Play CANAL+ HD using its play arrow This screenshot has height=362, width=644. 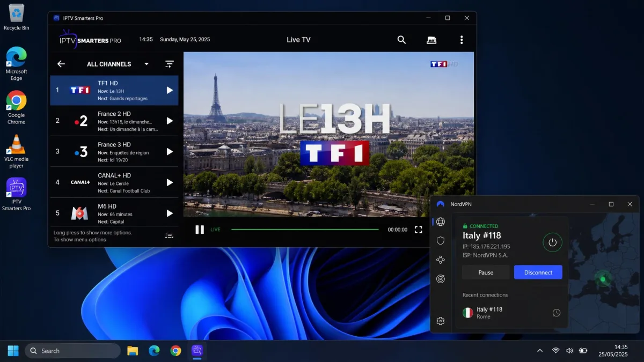[170, 182]
